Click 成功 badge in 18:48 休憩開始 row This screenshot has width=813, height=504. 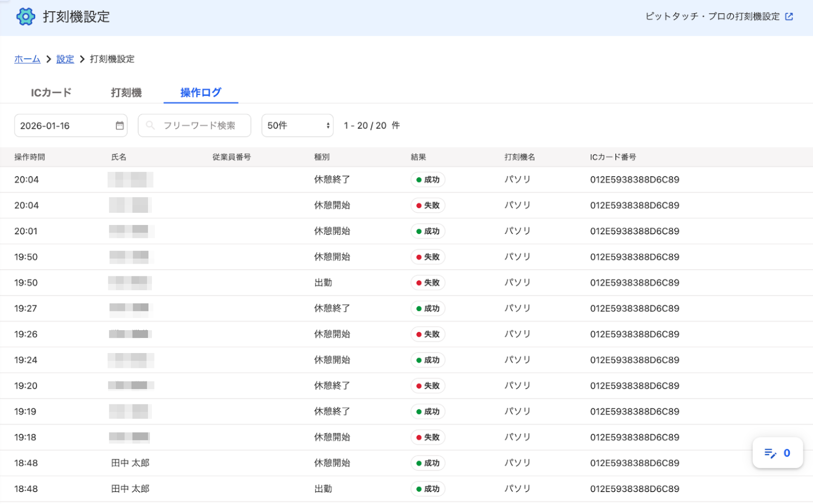click(x=428, y=463)
